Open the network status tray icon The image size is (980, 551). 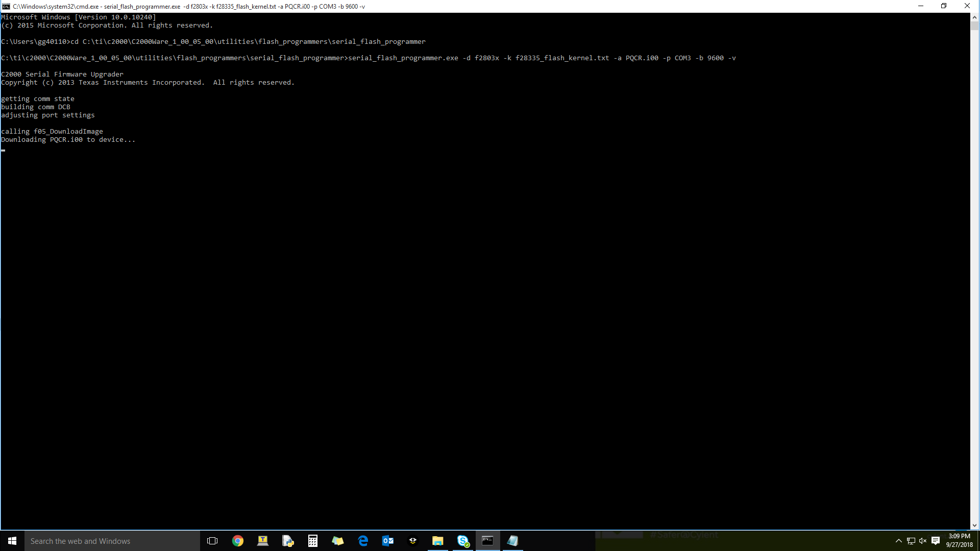click(911, 541)
